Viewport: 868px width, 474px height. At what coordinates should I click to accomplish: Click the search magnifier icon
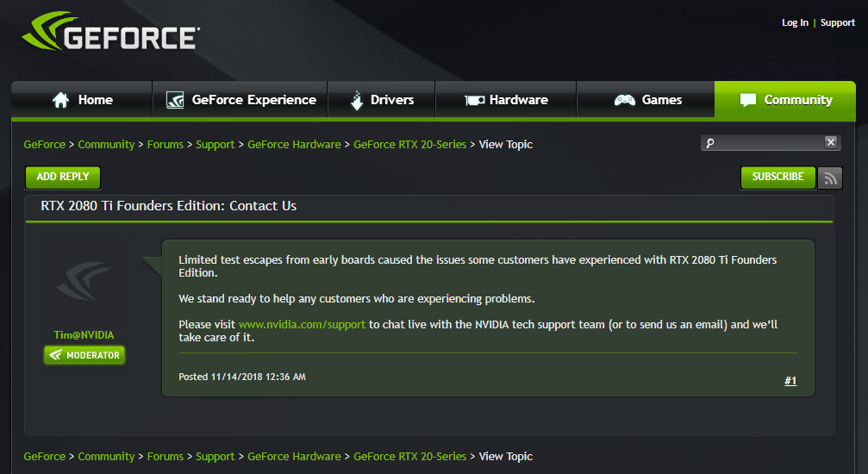pos(710,143)
